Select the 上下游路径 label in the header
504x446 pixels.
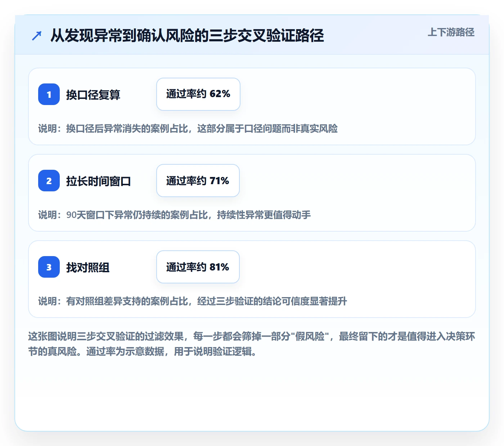point(451,32)
